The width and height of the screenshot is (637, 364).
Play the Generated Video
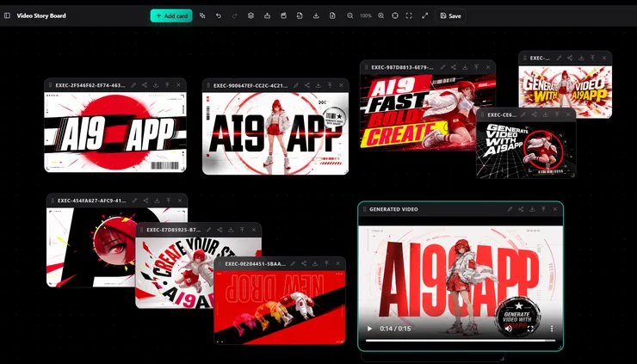[x=369, y=329]
